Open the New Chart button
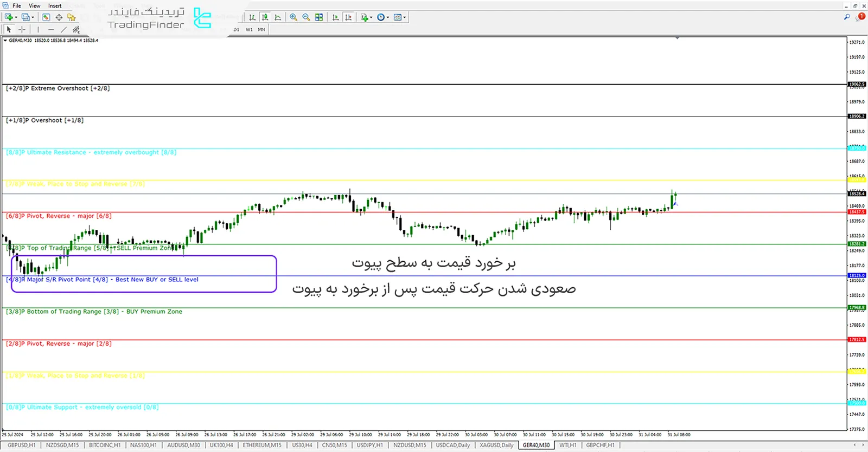The width and height of the screenshot is (868, 452). point(9,17)
